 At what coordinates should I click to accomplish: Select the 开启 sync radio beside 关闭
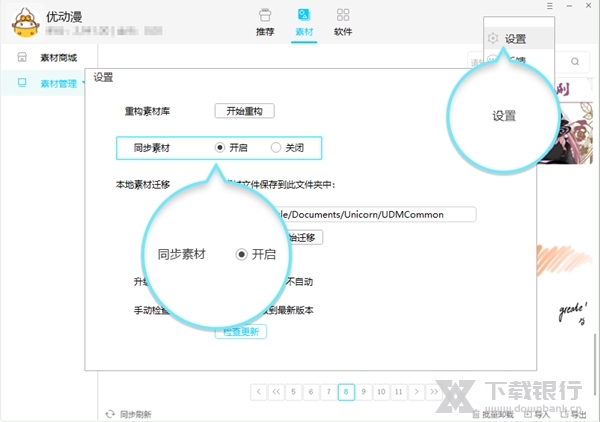pos(219,147)
